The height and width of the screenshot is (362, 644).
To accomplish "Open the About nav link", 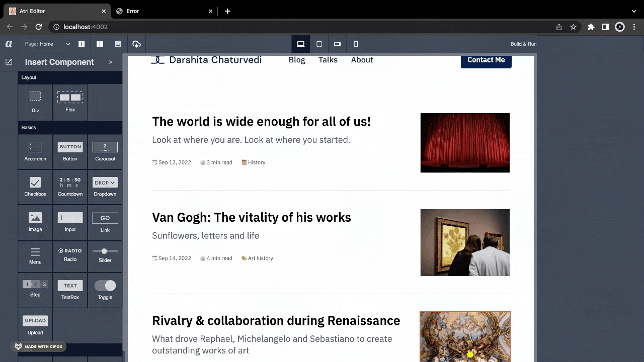I will 362,60.
